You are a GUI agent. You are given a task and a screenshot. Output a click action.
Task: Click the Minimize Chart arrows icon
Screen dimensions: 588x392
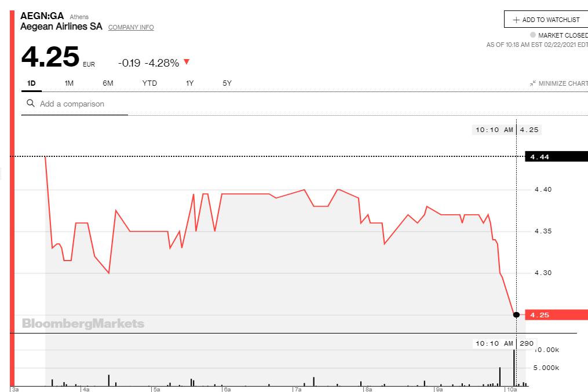[x=532, y=84]
